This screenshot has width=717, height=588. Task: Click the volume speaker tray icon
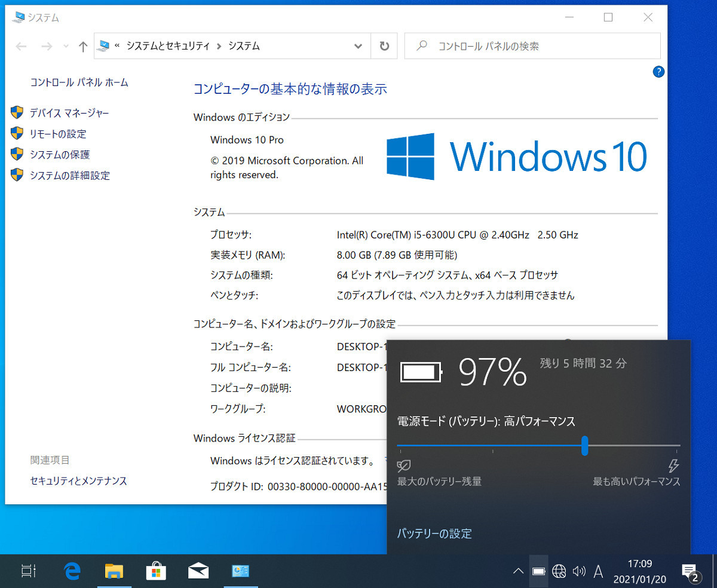point(578,572)
